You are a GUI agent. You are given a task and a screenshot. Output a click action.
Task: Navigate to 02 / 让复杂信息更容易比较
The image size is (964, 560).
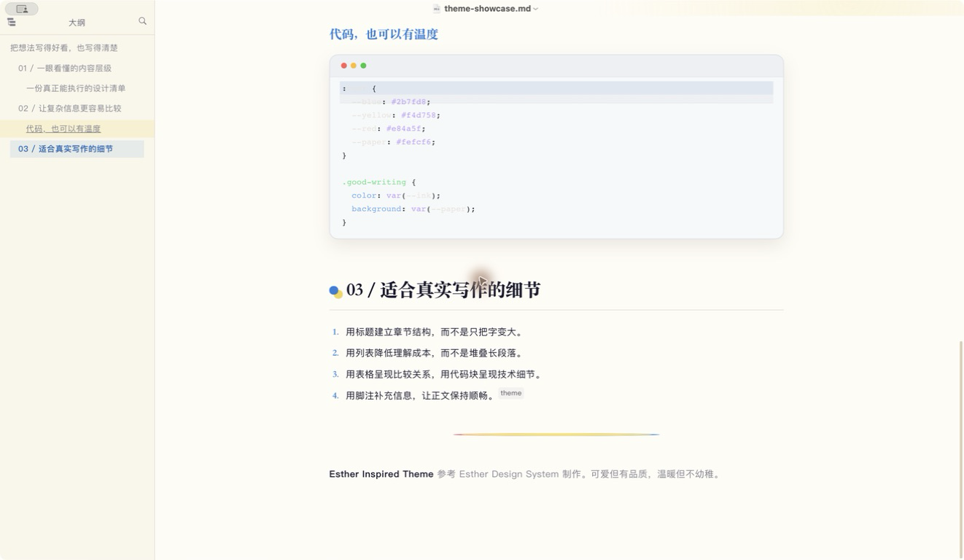[70, 108]
